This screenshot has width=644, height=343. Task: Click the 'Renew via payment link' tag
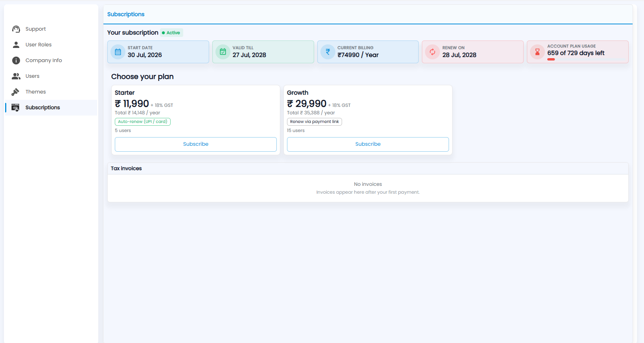tap(315, 122)
